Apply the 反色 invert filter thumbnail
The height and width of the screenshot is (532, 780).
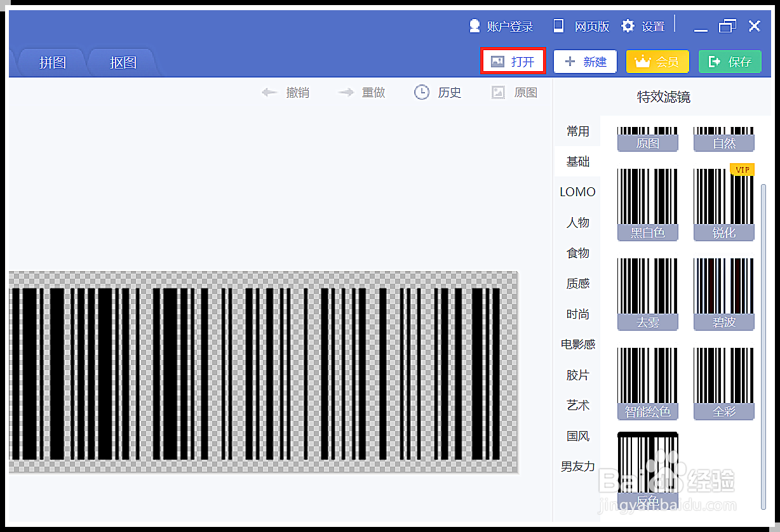pyautogui.click(x=648, y=470)
